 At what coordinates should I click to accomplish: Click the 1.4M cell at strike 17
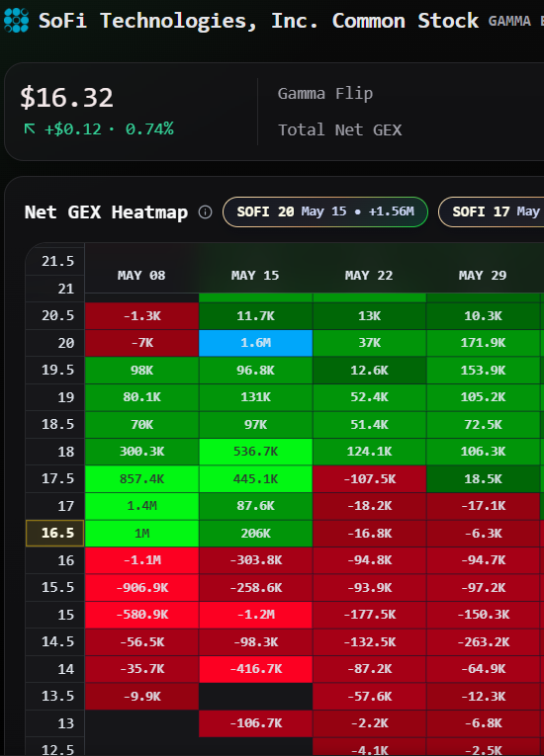pyautogui.click(x=141, y=506)
